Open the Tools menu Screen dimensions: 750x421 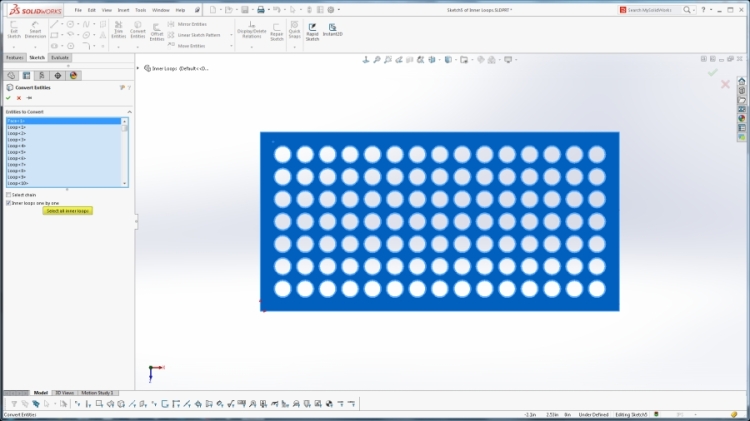pos(141,10)
